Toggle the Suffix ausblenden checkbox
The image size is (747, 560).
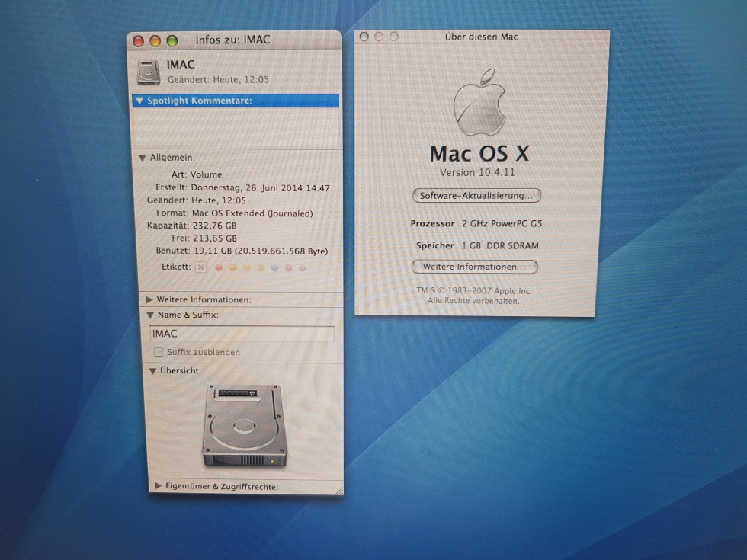(159, 352)
